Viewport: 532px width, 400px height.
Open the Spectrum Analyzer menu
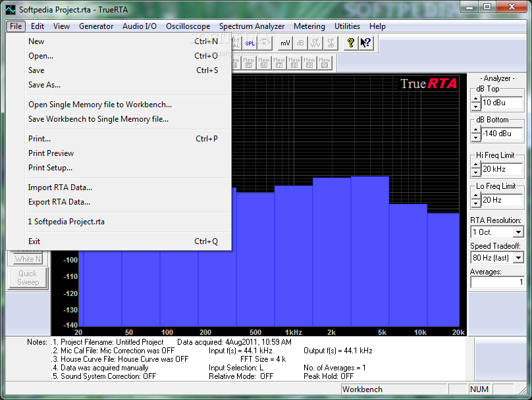click(252, 26)
